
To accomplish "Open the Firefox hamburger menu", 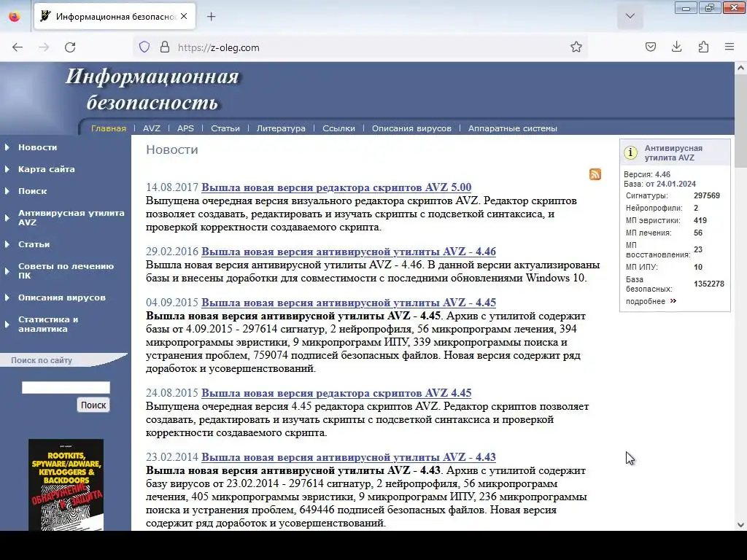I will pyautogui.click(x=729, y=47).
